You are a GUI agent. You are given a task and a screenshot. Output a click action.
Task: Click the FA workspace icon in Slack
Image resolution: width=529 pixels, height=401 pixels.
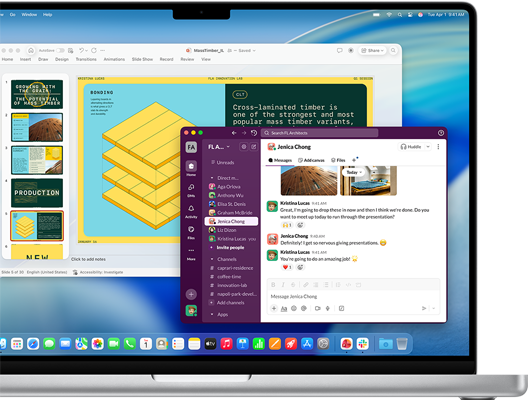(191, 147)
